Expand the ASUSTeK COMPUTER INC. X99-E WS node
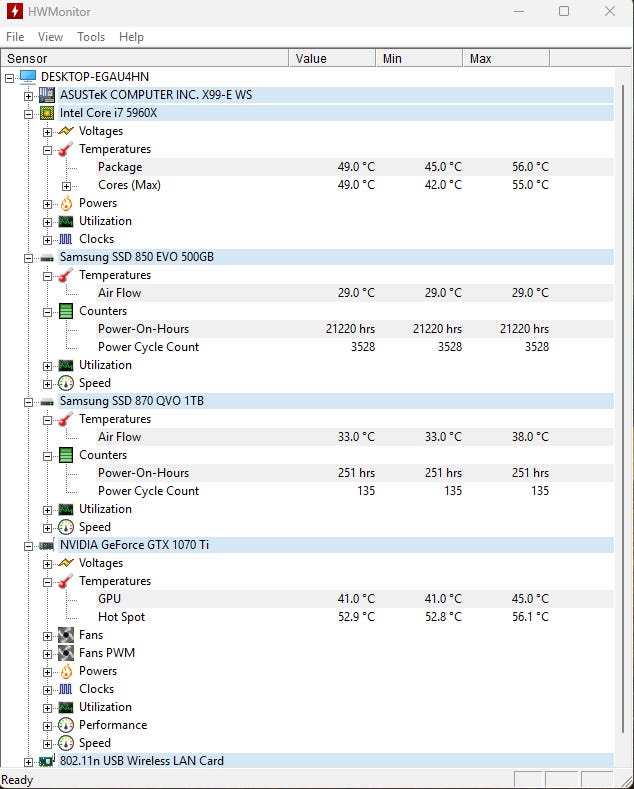Image resolution: width=634 pixels, height=789 pixels. tap(29, 95)
